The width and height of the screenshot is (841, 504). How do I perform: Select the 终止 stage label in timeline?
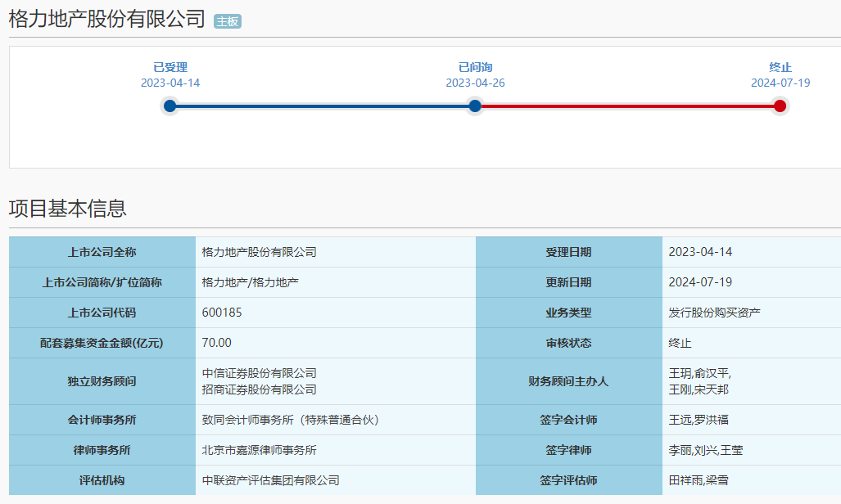tap(780, 67)
